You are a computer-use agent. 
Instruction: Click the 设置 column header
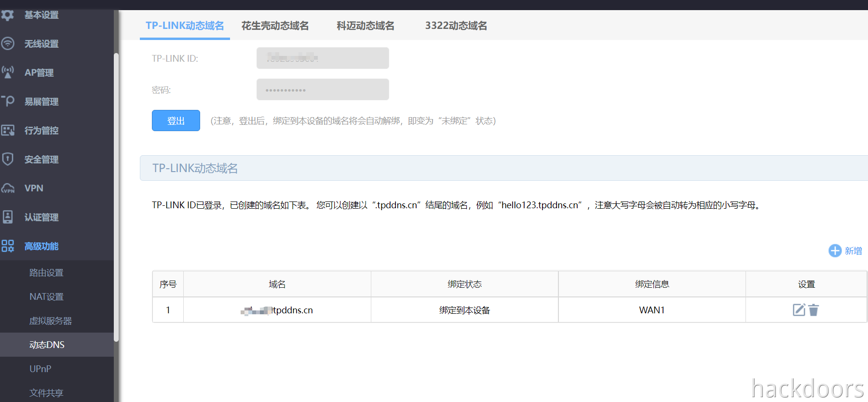[806, 284]
